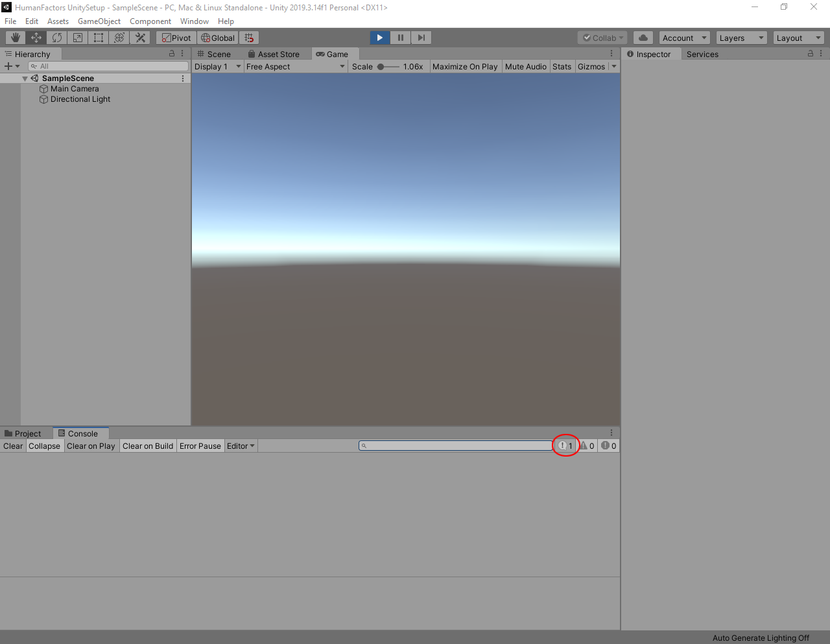Open the Window menu
830x644 pixels.
click(195, 21)
